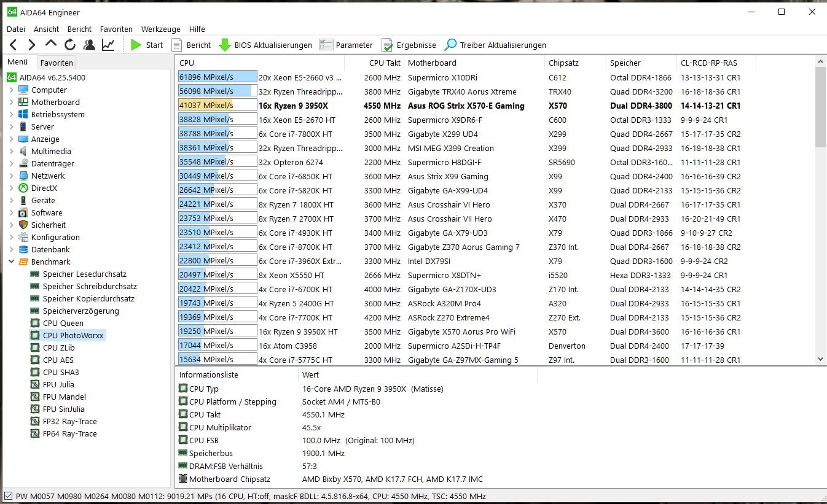Open the Datei menu

pyautogui.click(x=16, y=29)
